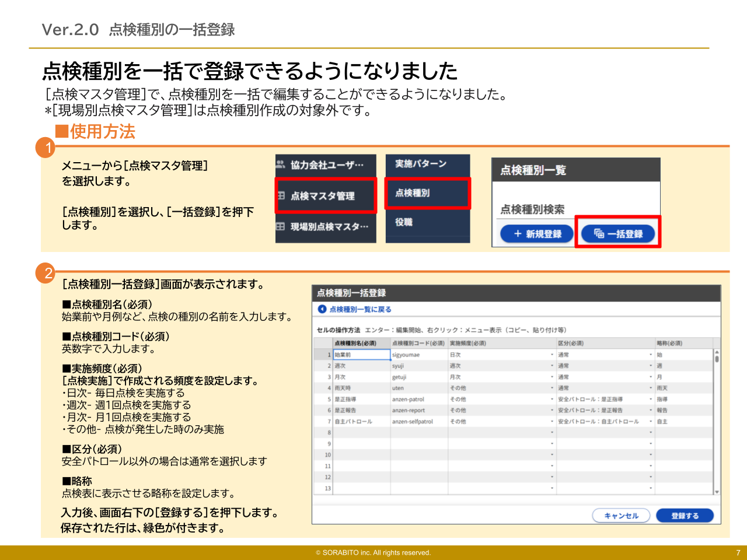747x560 pixels.
Task: Open the 実施頻度 dropdown for 月次 row
Action: 551,377
